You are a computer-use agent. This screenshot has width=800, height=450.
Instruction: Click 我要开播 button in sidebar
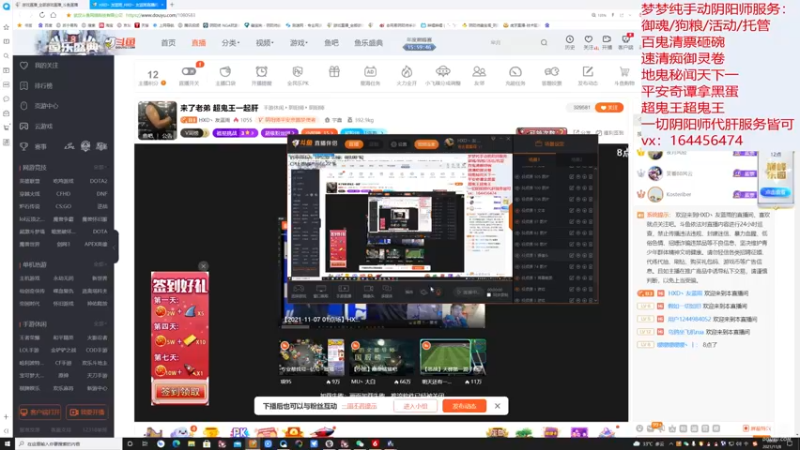pos(87,412)
